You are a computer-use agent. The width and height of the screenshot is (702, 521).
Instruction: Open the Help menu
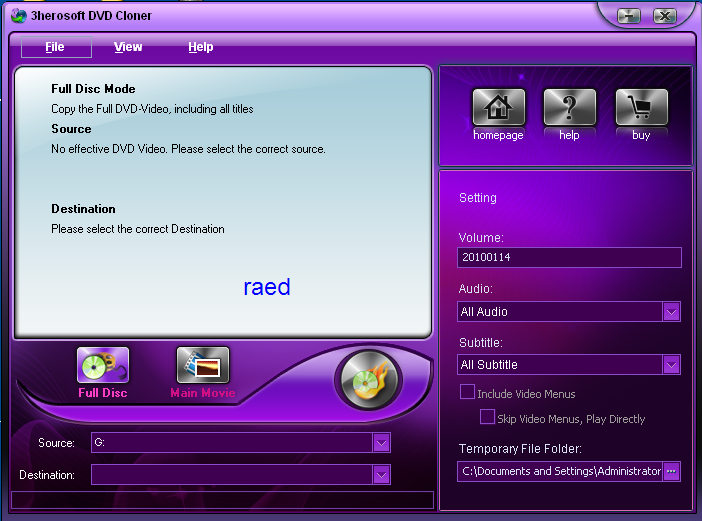point(200,47)
